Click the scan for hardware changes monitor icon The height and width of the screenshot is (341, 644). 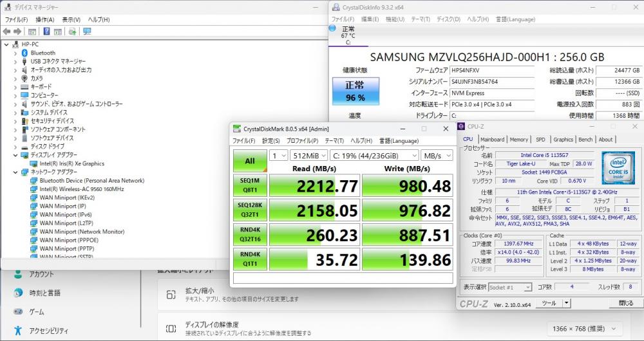(87, 32)
